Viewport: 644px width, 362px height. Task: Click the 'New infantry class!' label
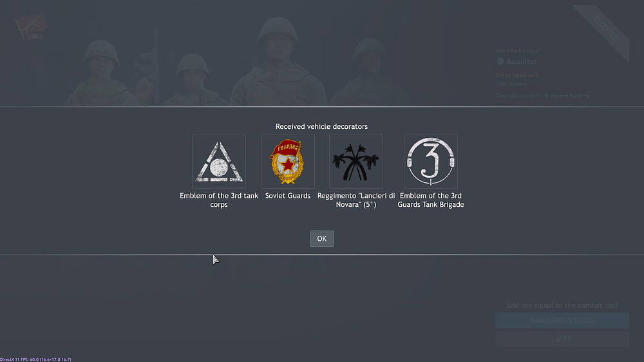[518, 50]
